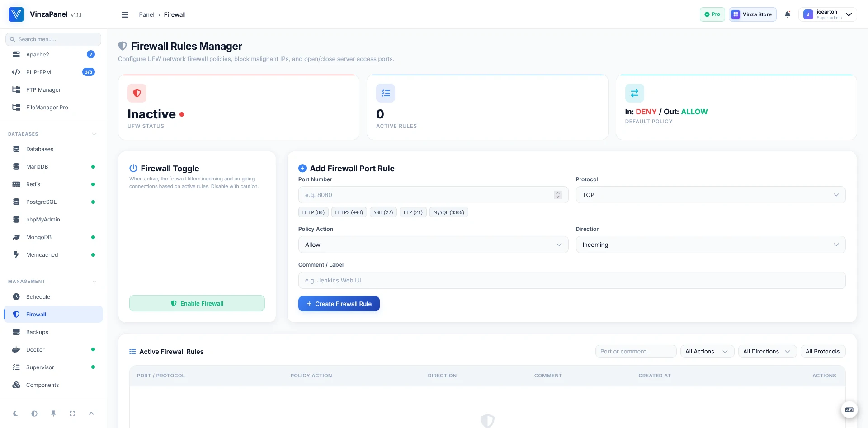Open the Protocol TCP dropdown
Image resolution: width=868 pixels, height=428 pixels.
pos(710,195)
